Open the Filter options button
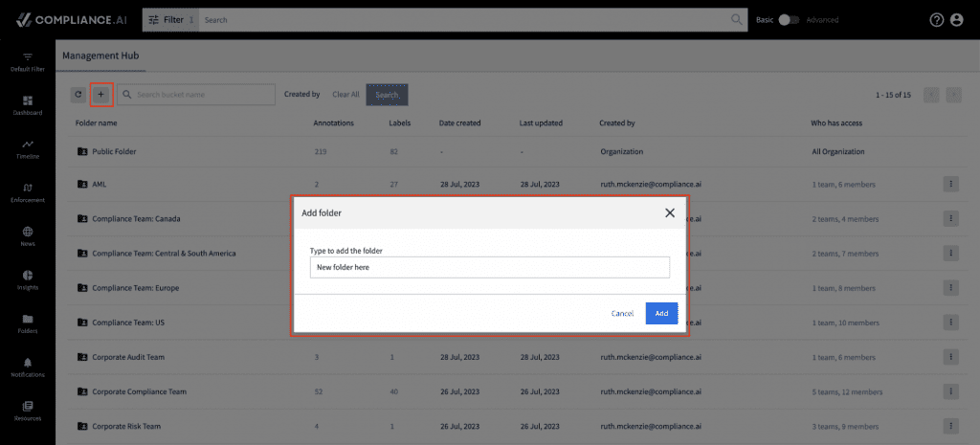Image resolution: width=980 pixels, height=445 pixels. (170, 20)
